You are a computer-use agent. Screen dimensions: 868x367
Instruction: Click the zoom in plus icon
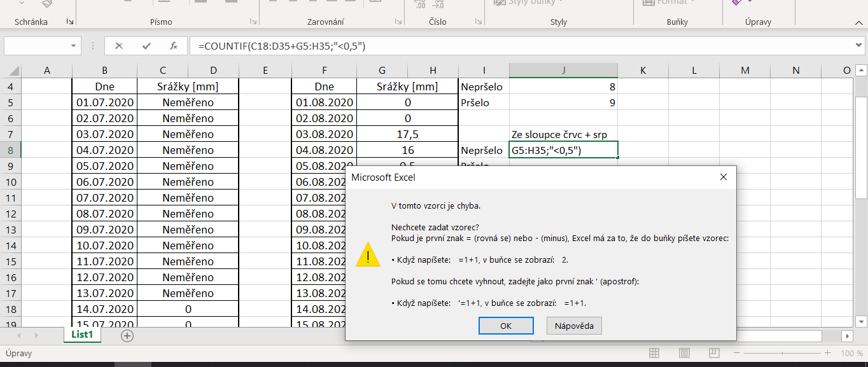[826, 353]
